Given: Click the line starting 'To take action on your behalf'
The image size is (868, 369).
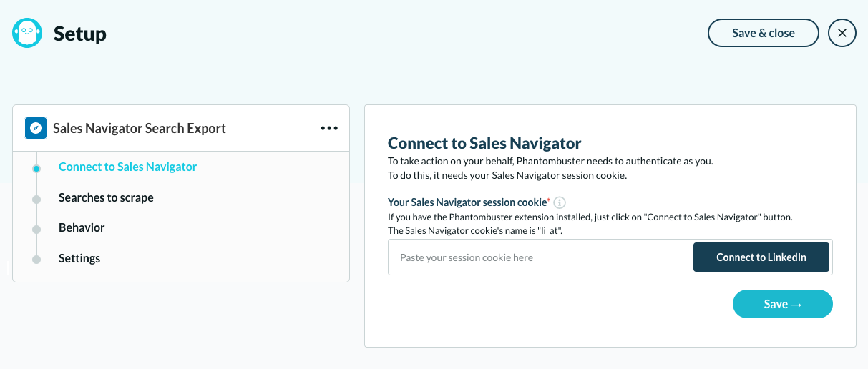Looking at the screenshot, I should [x=550, y=162].
